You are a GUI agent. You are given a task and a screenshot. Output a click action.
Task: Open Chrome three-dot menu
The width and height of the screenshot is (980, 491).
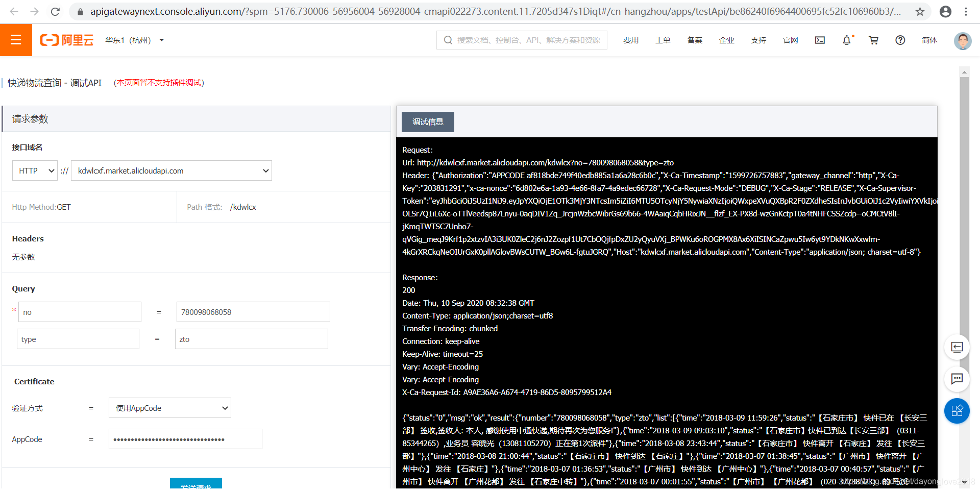click(966, 11)
